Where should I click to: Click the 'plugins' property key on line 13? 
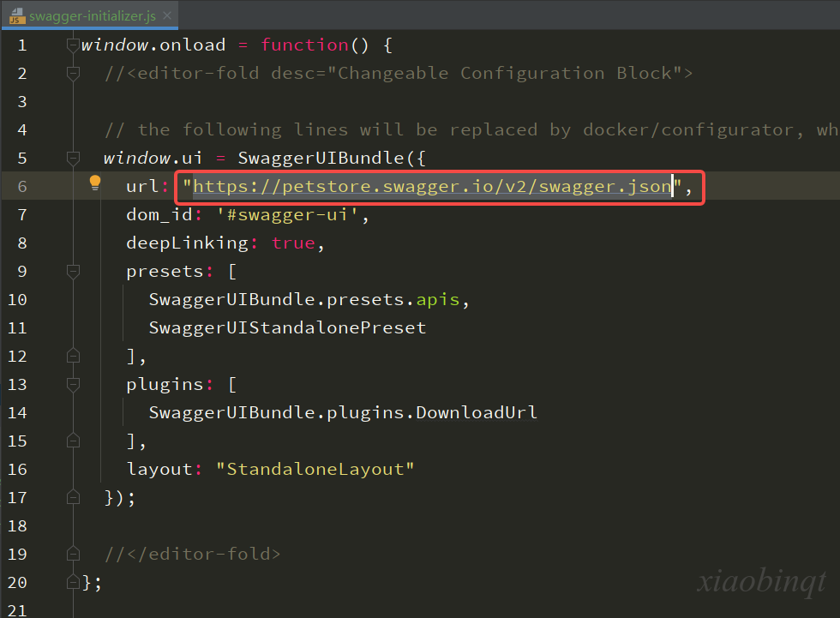[x=165, y=385]
